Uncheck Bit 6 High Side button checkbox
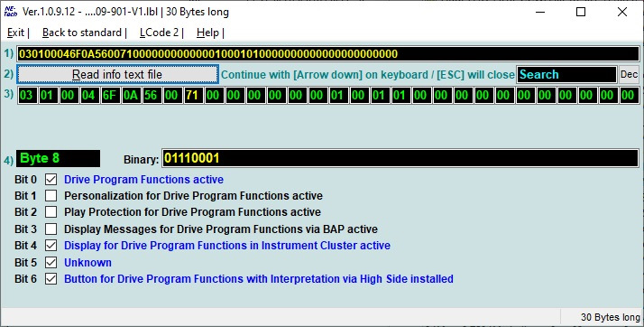 tap(51, 279)
